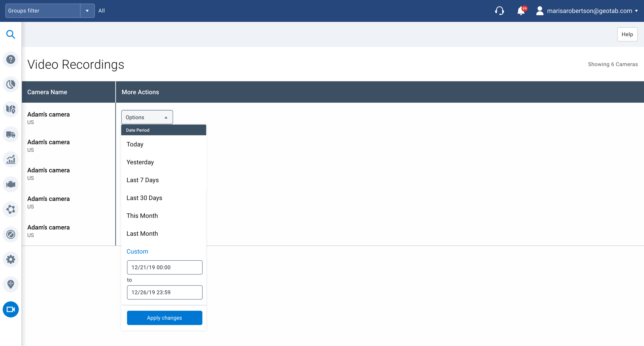This screenshot has height=346, width=644.
Task: Open the search panel
Action: point(11,34)
